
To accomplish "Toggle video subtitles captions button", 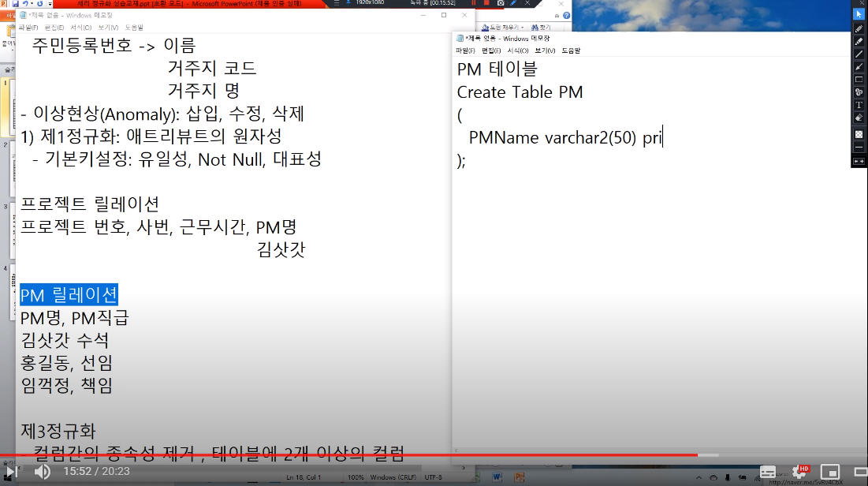I will point(768,472).
